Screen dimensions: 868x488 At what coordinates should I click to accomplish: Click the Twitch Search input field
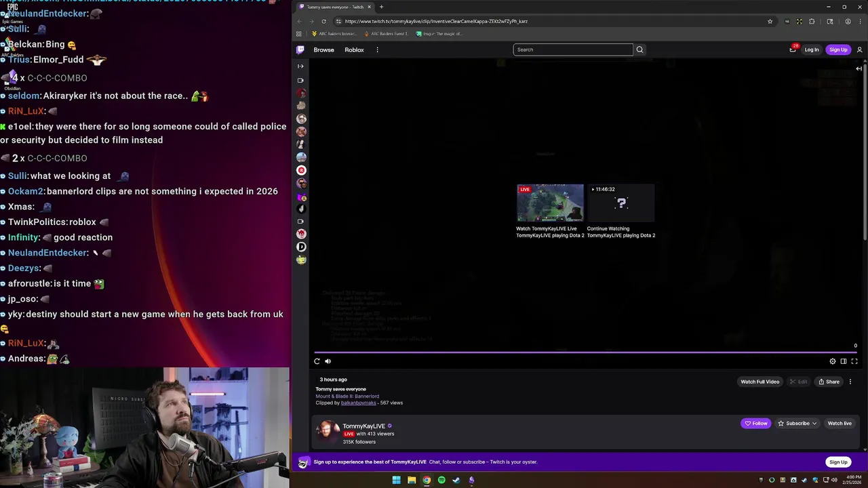pos(573,49)
